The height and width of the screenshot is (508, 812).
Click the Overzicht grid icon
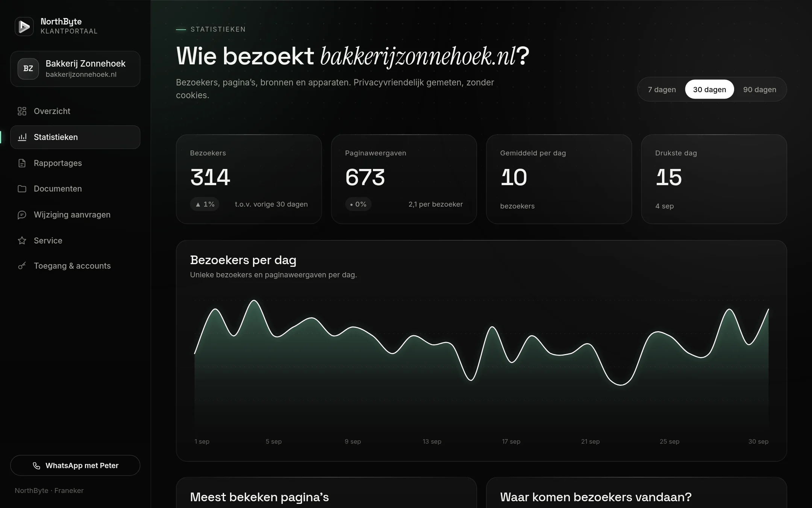point(22,111)
